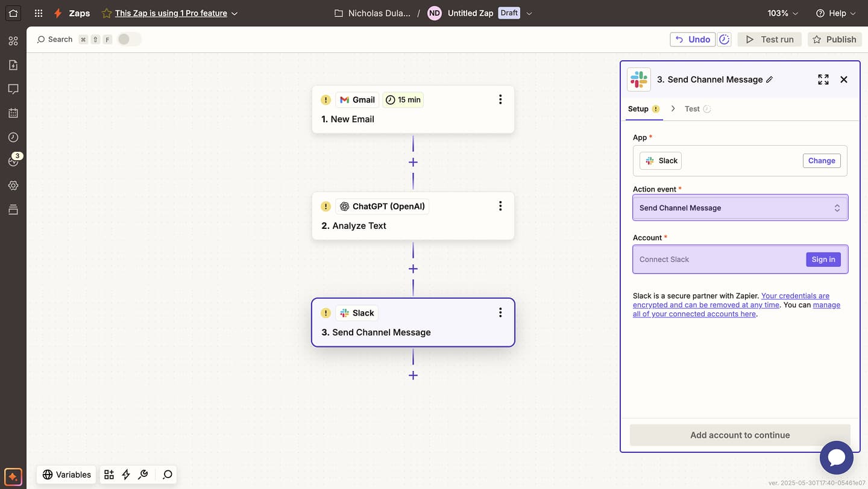The image size is (868, 489).
Task: Click the star icon beside Pro feature notice
Action: pyautogui.click(x=107, y=13)
